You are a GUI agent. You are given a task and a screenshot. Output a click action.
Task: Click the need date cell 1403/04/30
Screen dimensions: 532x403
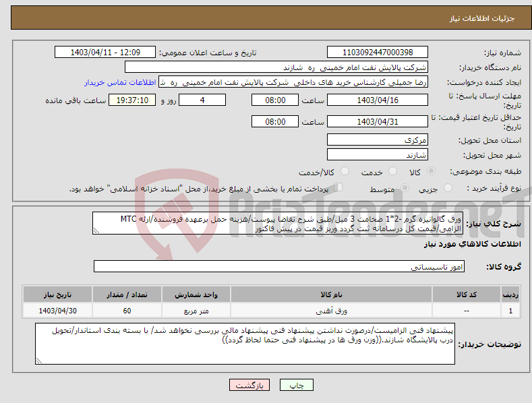point(58,311)
